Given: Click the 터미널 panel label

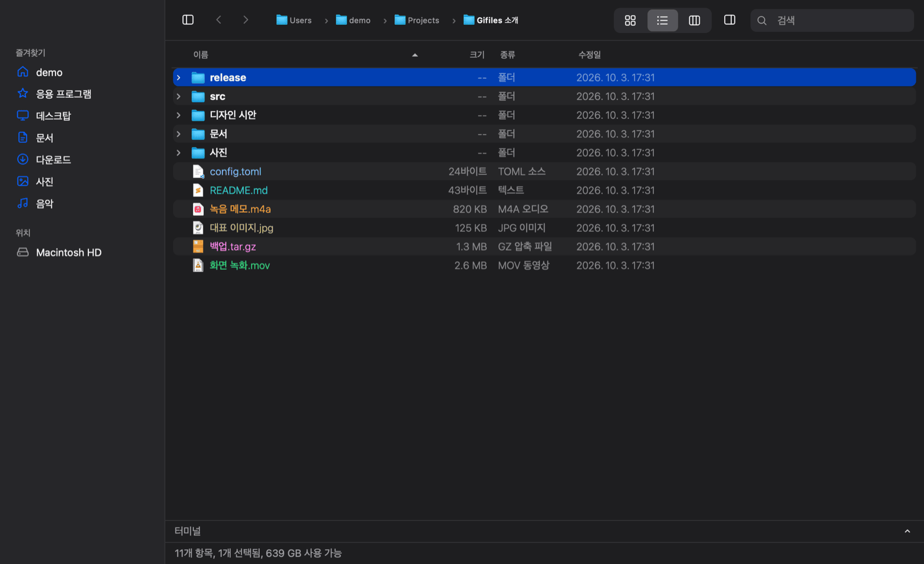Looking at the screenshot, I should [x=188, y=531].
